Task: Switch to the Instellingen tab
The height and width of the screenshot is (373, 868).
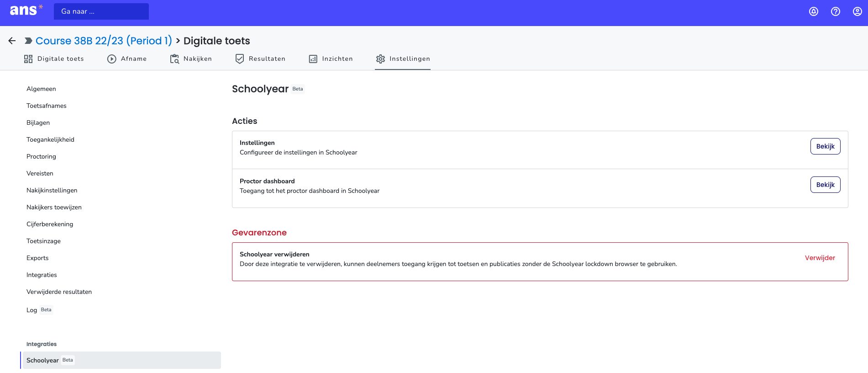Action: pos(403,59)
